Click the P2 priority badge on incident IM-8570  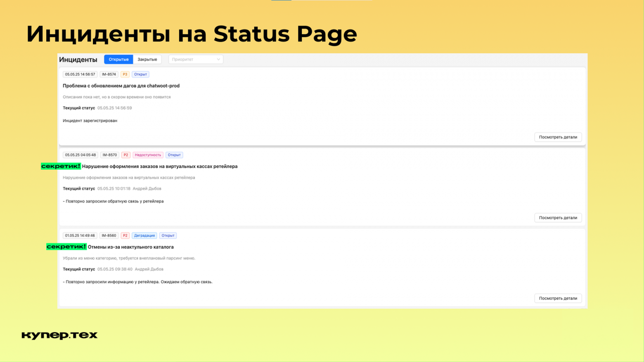tap(126, 155)
